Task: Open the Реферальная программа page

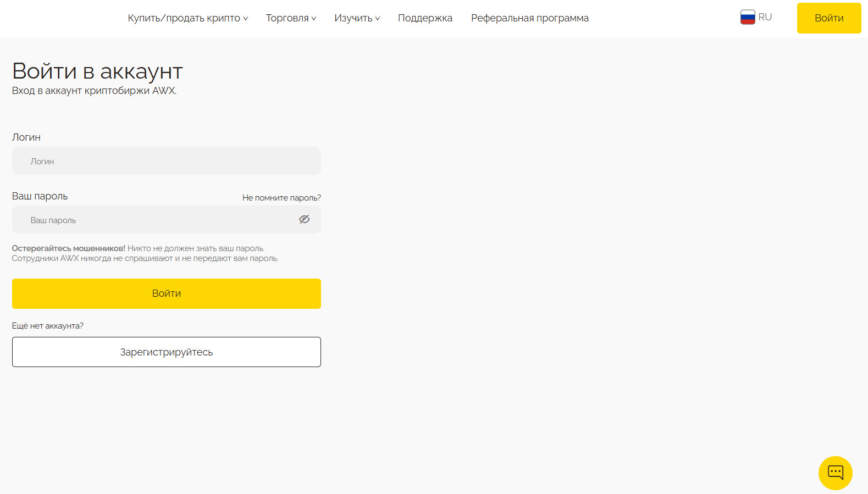Action: coord(529,18)
